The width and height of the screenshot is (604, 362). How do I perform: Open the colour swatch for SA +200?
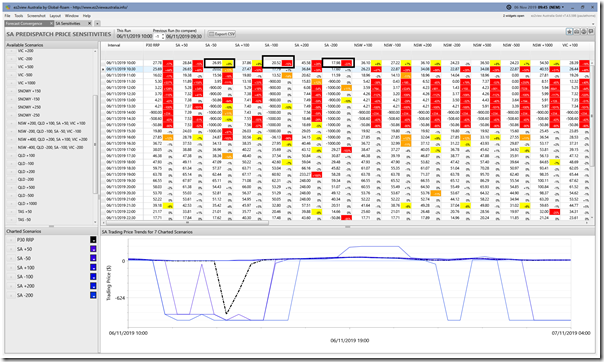[x=93, y=286]
